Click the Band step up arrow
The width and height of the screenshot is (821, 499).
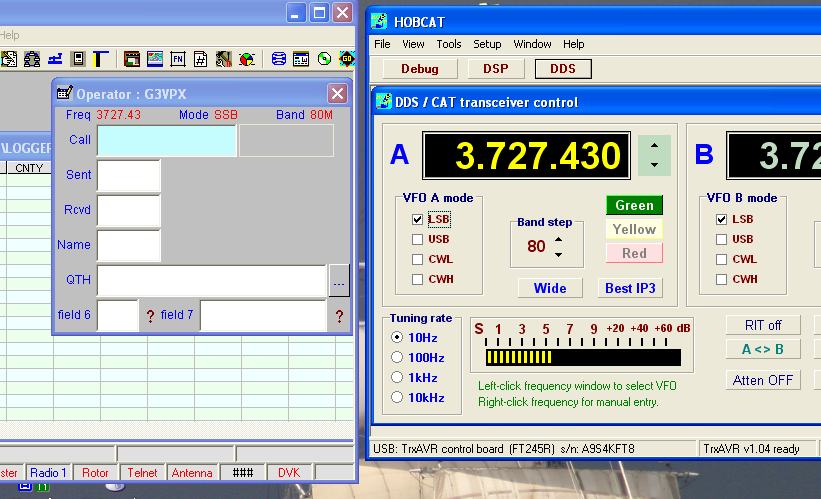558,239
